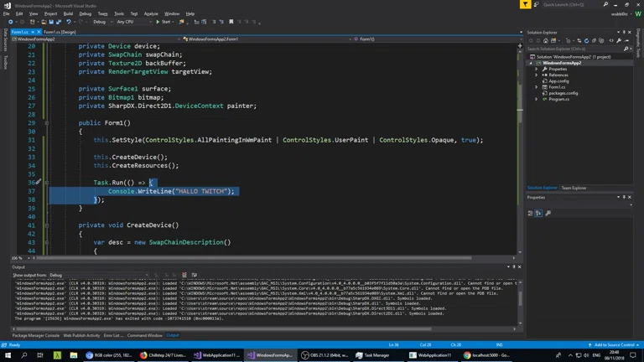Image resolution: width=644 pixels, height=362 pixels.
Task: Open the Start button dropdown arrow
Action: [174, 22]
